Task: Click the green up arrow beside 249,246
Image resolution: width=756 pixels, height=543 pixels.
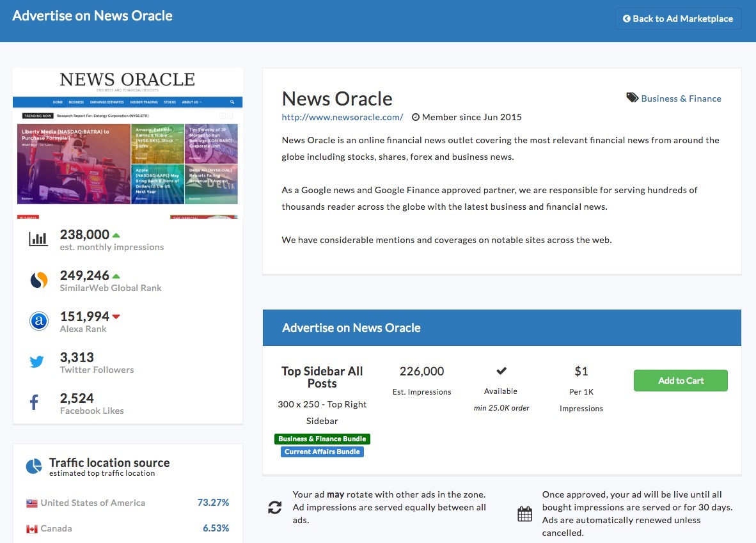Action: (x=116, y=276)
